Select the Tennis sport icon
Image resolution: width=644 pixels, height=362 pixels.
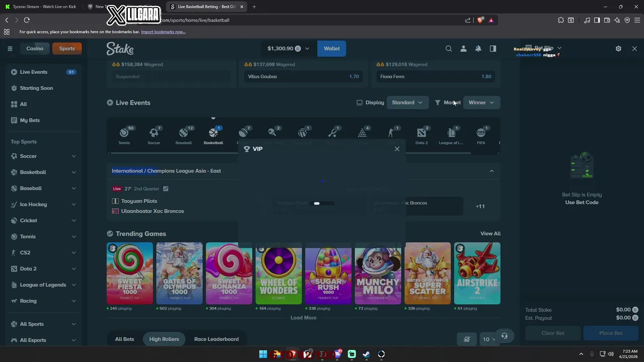point(124,136)
